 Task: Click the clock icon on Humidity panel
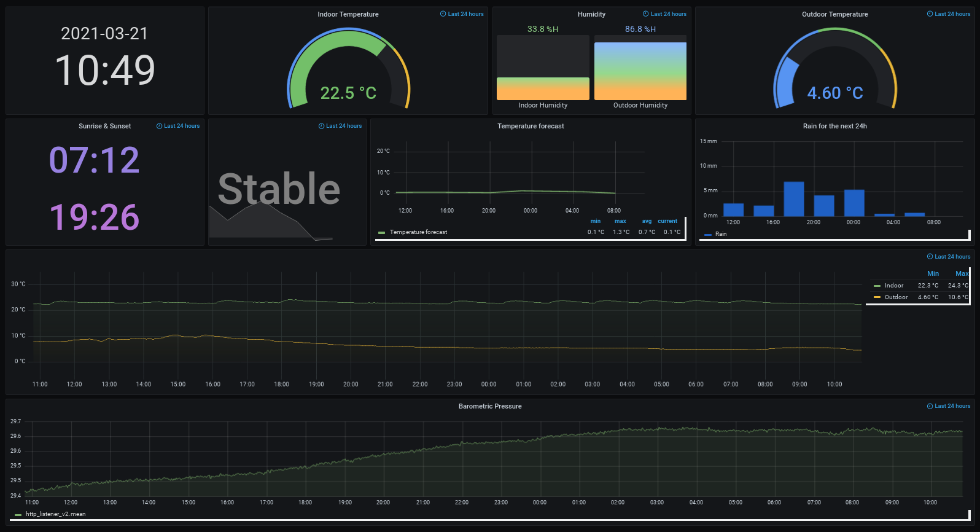[646, 14]
